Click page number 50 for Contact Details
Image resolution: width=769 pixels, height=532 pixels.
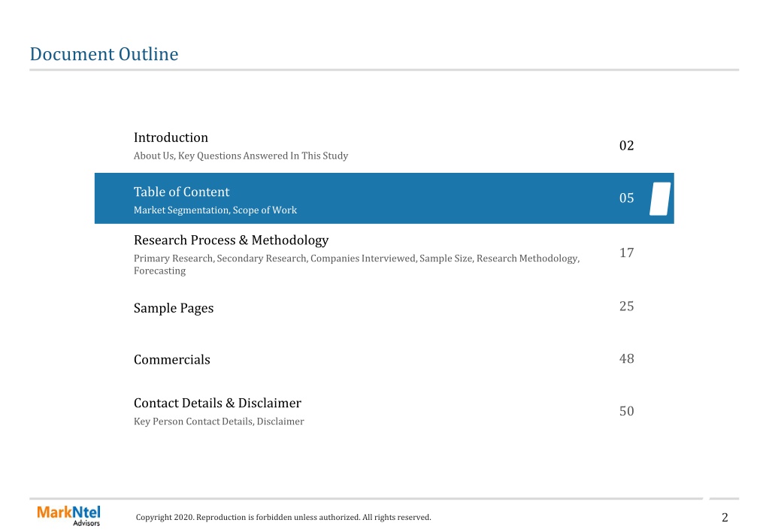[626, 411]
